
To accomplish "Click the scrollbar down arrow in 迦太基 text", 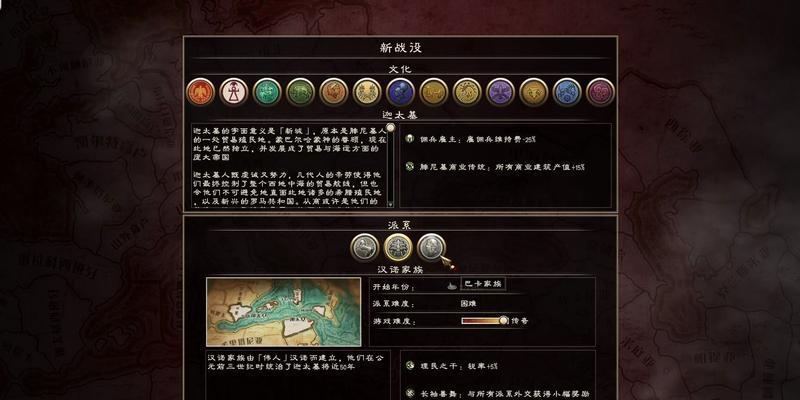I will point(390,204).
